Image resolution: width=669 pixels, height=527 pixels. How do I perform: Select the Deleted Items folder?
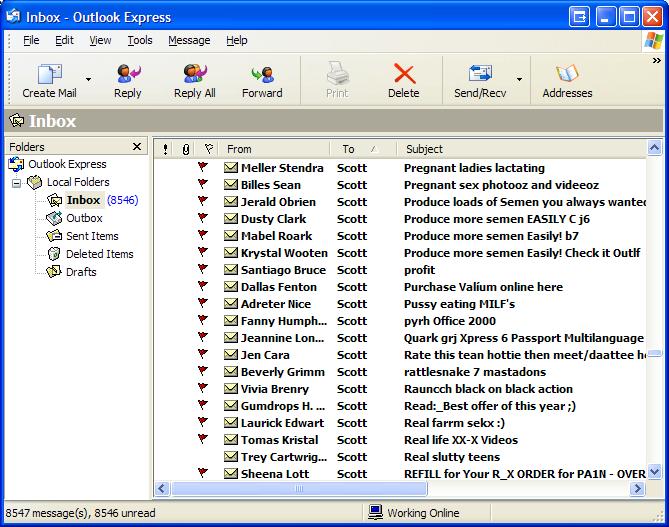click(99, 254)
